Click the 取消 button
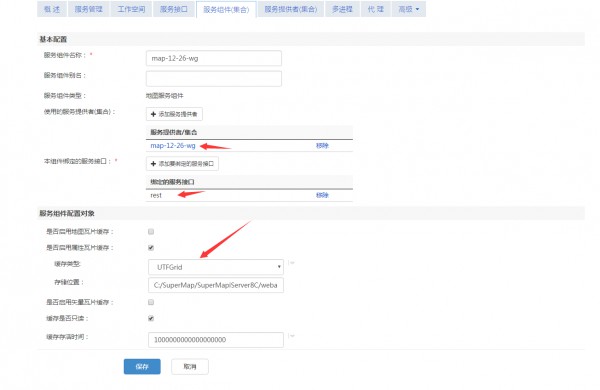Screen dimensions: 600x390 (x=190, y=367)
